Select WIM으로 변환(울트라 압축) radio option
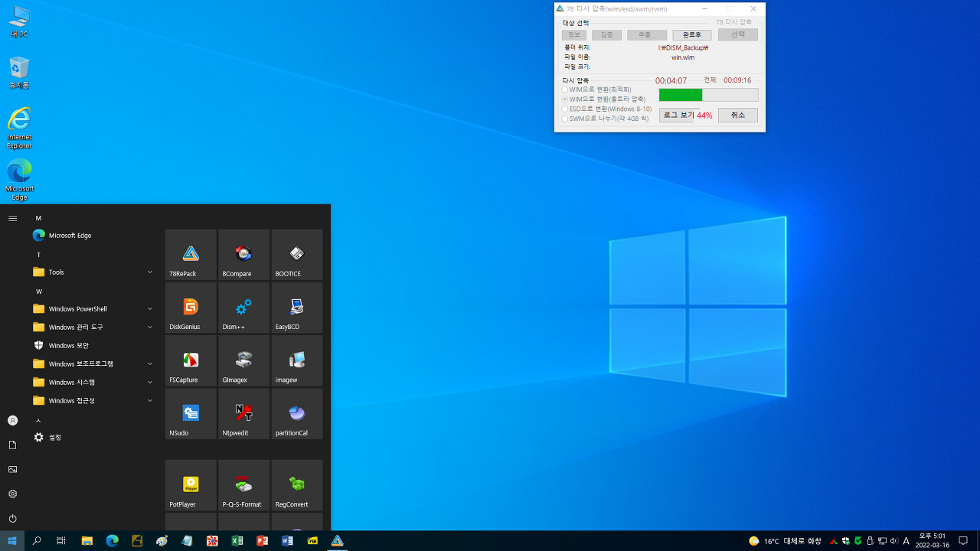 [x=603, y=99]
